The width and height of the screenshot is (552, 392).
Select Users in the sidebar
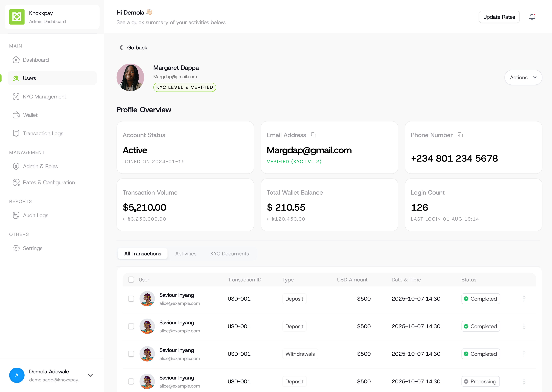(x=52, y=78)
